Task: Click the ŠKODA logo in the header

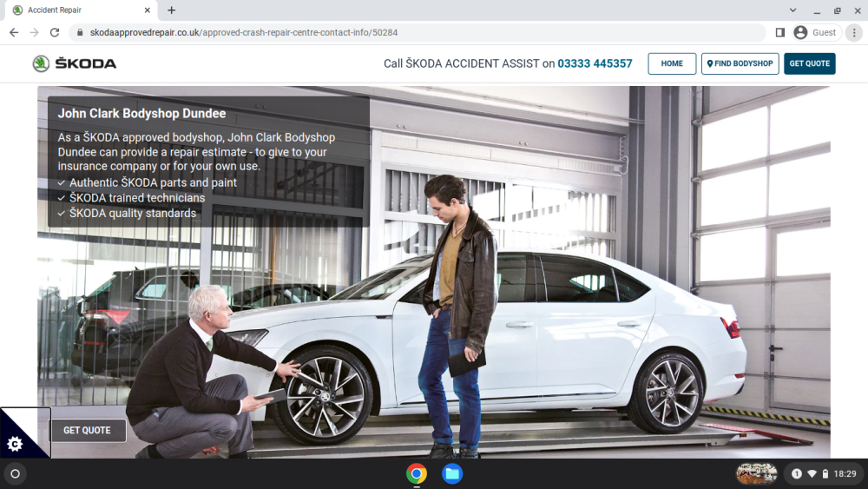Action: [74, 63]
